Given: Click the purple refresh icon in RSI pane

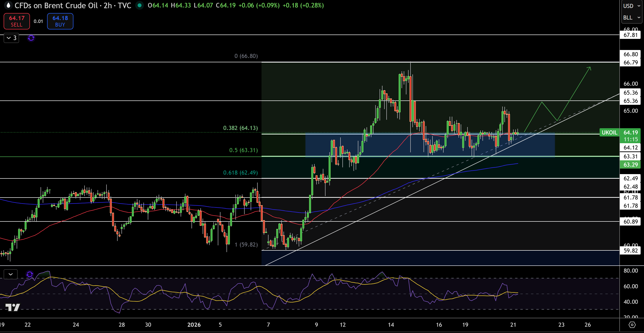Looking at the screenshot, I should tap(29, 274).
